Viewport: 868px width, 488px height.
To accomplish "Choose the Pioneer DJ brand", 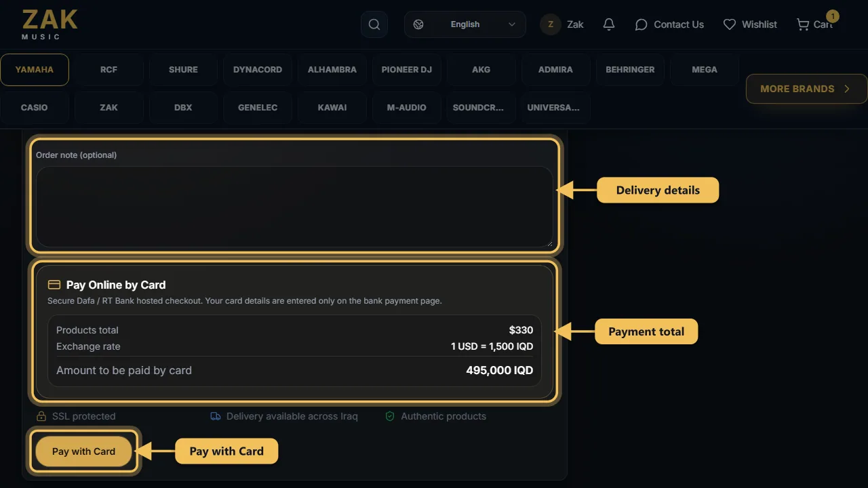I will tap(407, 70).
